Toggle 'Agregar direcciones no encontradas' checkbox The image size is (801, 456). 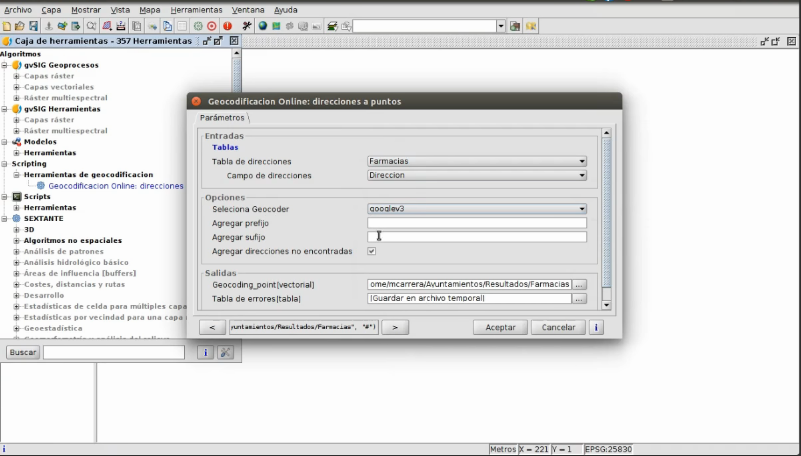coord(372,251)
